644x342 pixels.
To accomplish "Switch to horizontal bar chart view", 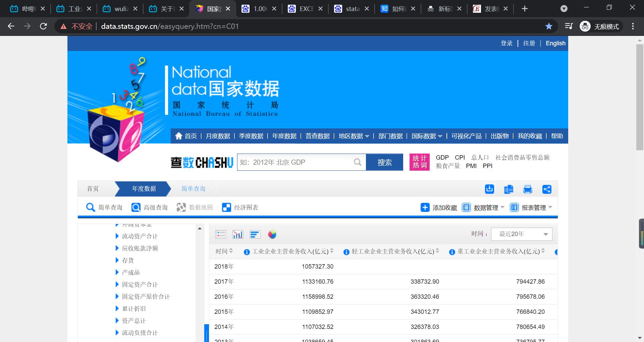I will (255, 234).
